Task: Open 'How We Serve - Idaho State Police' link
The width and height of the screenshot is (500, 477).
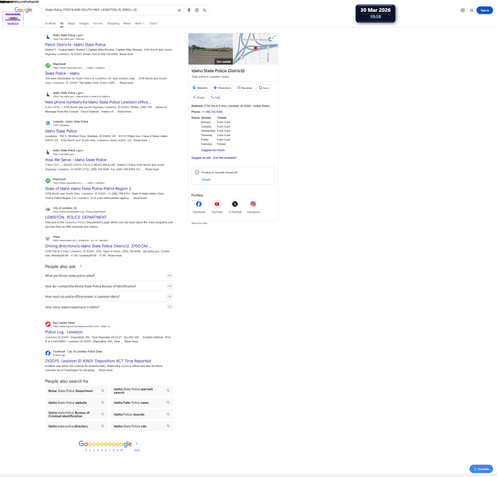Action: (76, 160)
